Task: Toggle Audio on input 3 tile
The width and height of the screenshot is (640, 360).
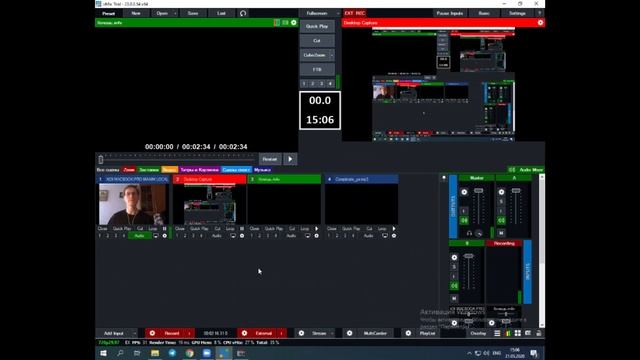Action: pyautogui.click(x=291, y=236)
